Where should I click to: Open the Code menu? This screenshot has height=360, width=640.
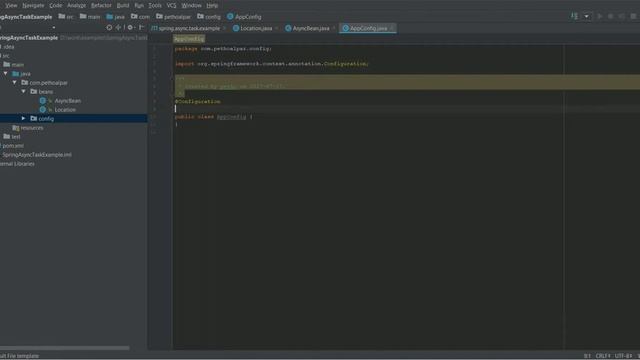(56, 6)
